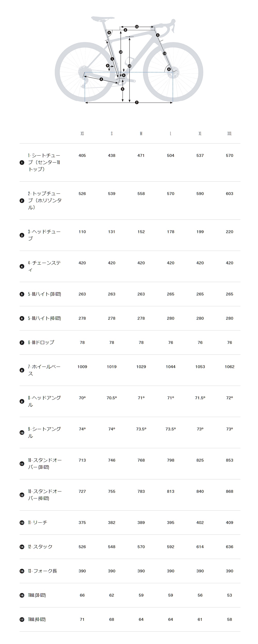Click stack marker 12 on the bike diagram
The height and width of the screenshot is (644, 258).
pos(121,52)
